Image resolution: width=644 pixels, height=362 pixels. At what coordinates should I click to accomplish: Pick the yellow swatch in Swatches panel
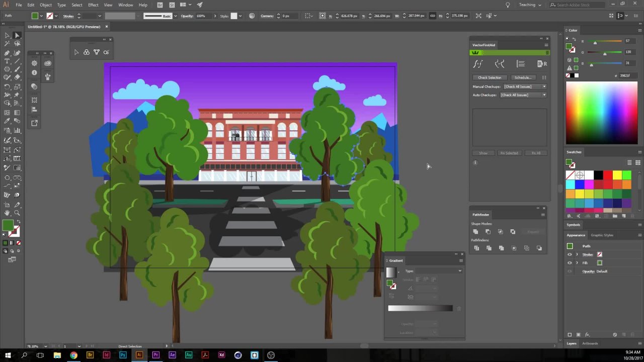[x=617, y=175]
